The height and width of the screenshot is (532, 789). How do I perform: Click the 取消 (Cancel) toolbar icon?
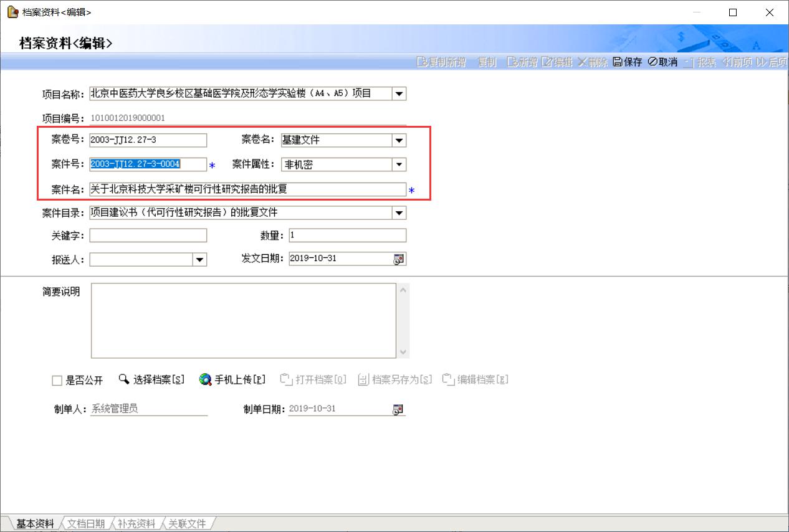(x=653, y=62)
